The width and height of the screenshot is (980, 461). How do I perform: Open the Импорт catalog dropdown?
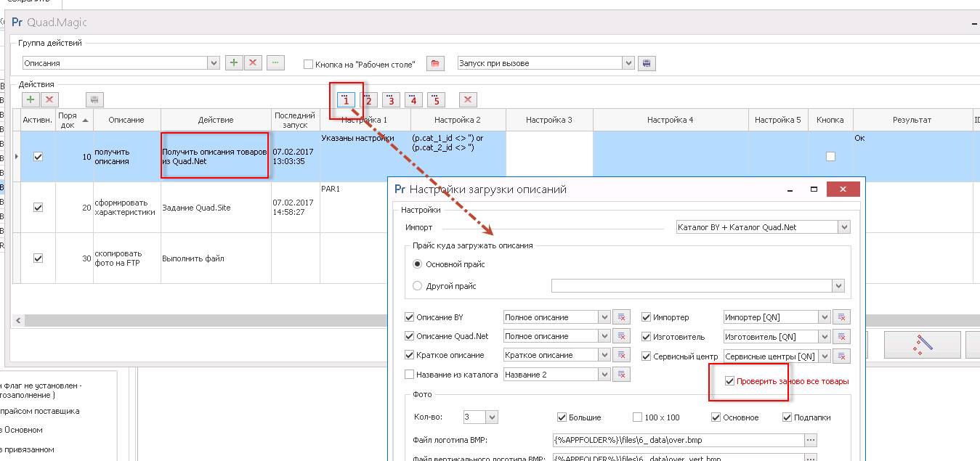tap(843, 227)
